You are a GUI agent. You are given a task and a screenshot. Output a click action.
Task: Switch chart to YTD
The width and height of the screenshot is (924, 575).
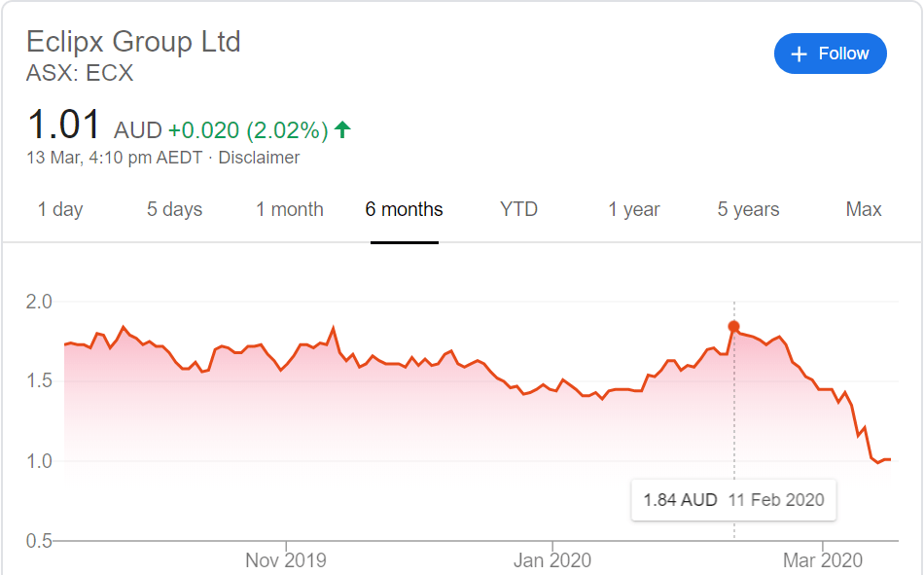coord(518,209)
